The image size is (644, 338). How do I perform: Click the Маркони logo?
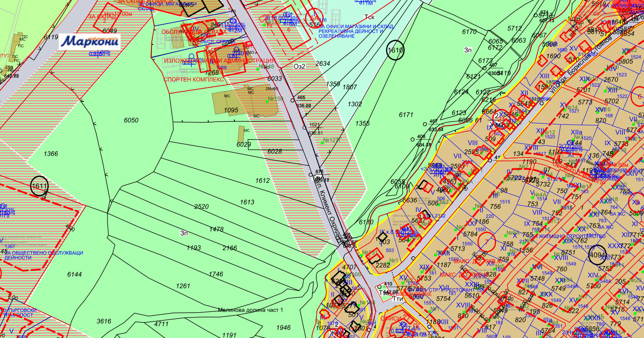(x=89, y=41)
